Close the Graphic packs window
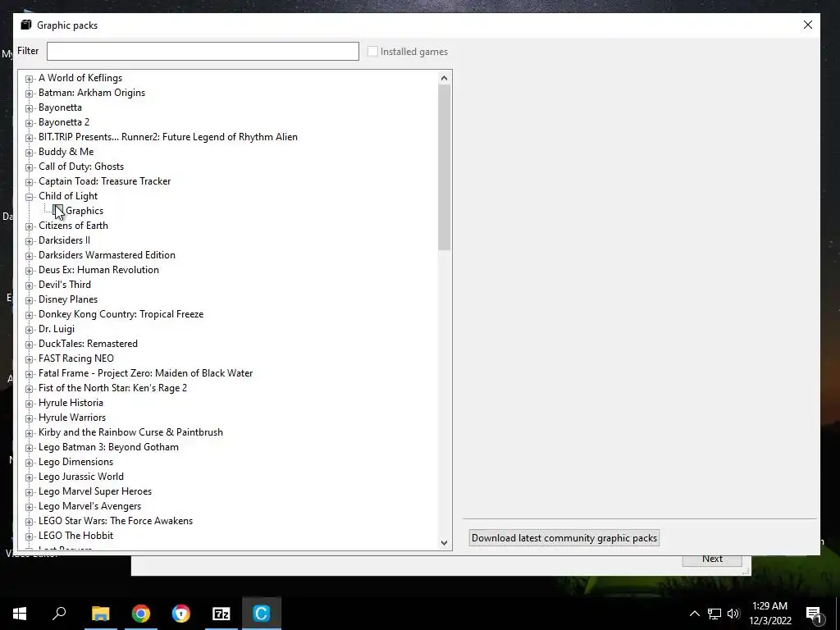The width and height of the screenshot is (840, 630). click(x=808, y=25)
